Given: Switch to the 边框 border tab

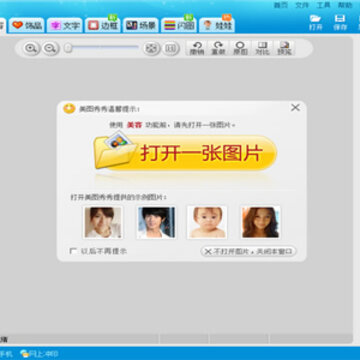Looking at the screenshot, I should coord(103,25).
